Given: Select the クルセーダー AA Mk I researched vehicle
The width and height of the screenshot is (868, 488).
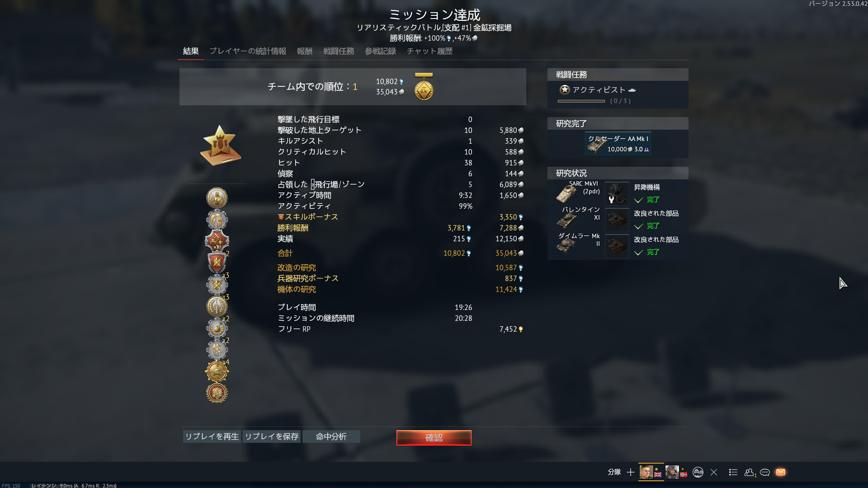Looking at the screenshot, I should [x=618, y=144].
